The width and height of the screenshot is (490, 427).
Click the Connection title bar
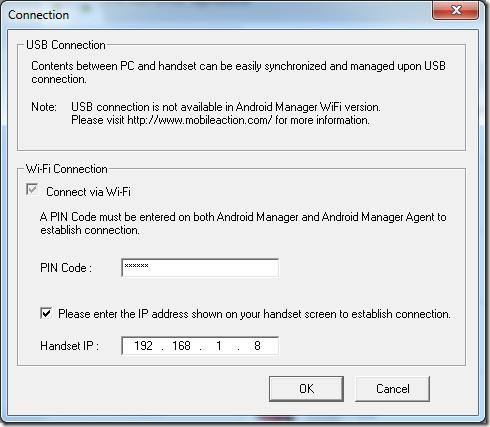coord(217,15)
